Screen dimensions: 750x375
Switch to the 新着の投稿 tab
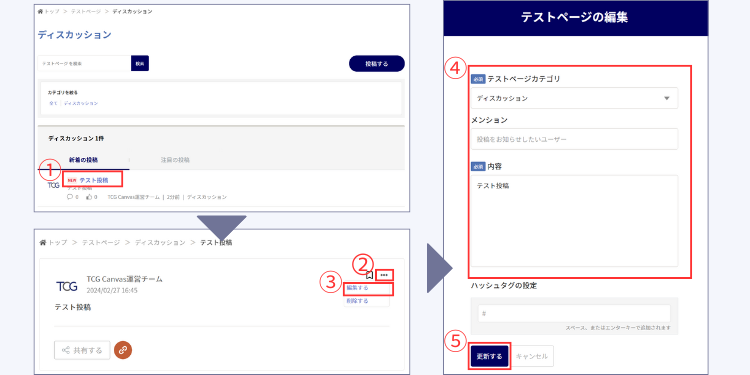(84, 159)
